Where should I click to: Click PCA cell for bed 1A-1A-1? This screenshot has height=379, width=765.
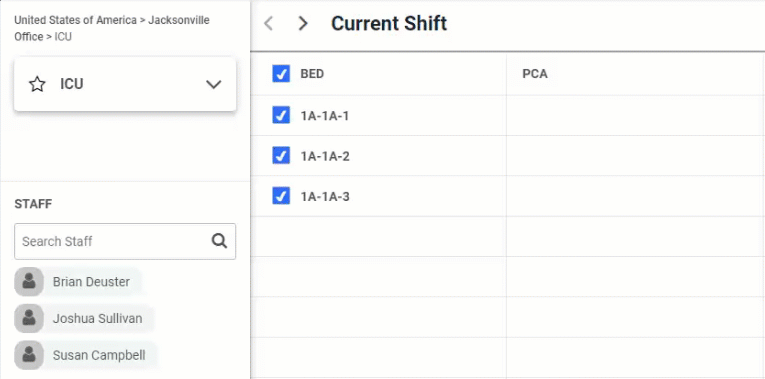(x=635, y=116)
